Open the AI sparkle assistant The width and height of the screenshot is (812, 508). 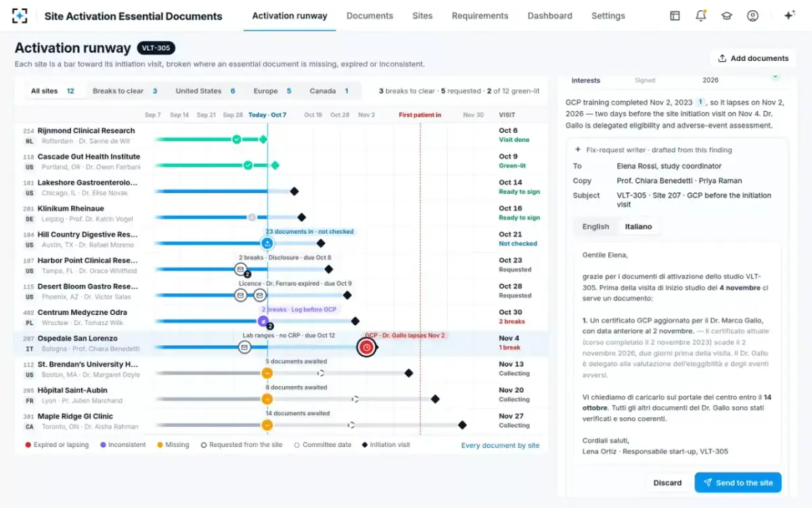789,16
